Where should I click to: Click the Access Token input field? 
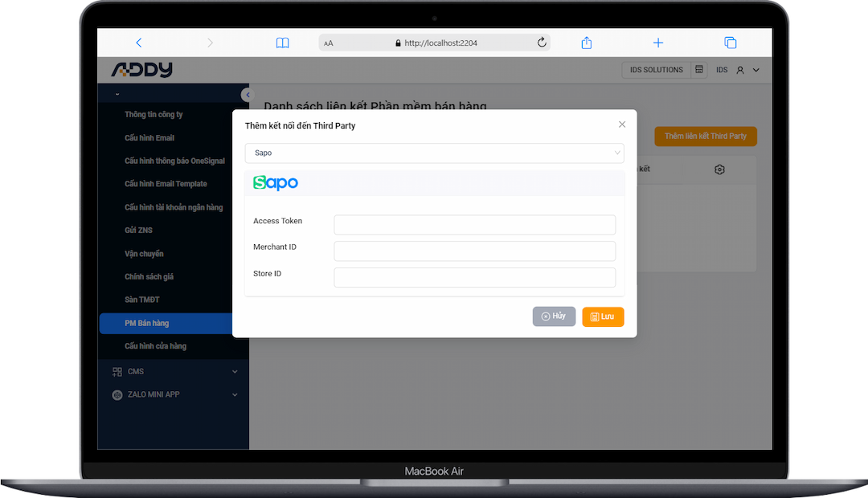474,225
